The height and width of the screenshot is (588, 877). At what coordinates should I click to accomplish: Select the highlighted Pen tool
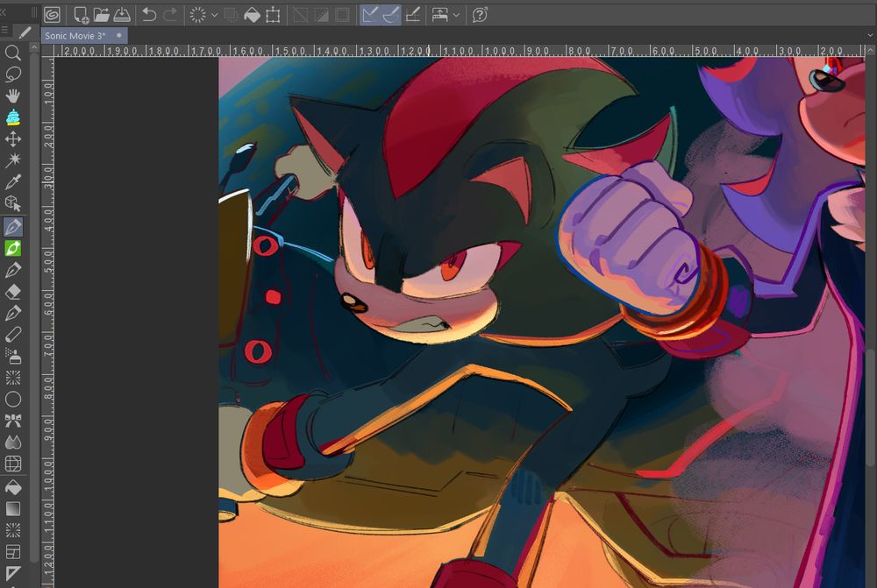click(x=13, y=226)
